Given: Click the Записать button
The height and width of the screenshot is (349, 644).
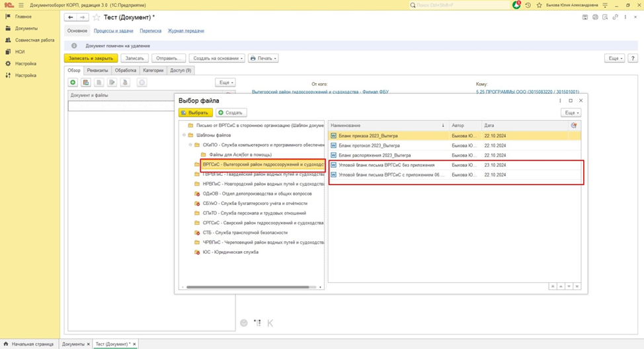Looking at the screenshot, I should 135,58.
